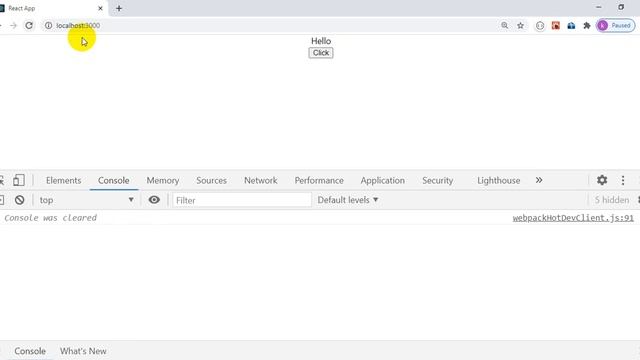The width and height of the screenshot is (640, 360).
Task: Open a new browser tab
Action: click(x=119, y=8)
